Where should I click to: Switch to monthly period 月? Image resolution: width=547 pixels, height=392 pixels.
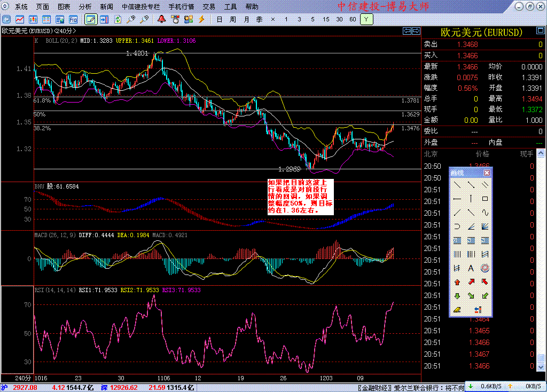click(246, 20)
